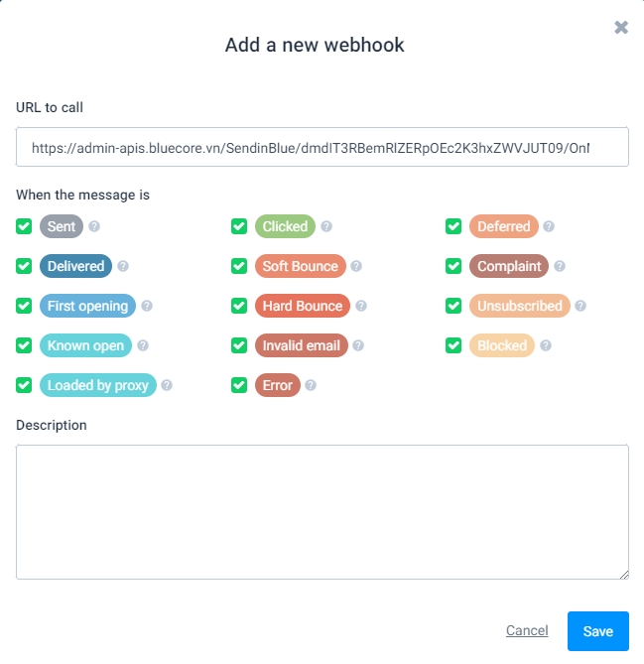Toggle the First opening checkbox
The image size is (644, 664).
coord(24,306)
